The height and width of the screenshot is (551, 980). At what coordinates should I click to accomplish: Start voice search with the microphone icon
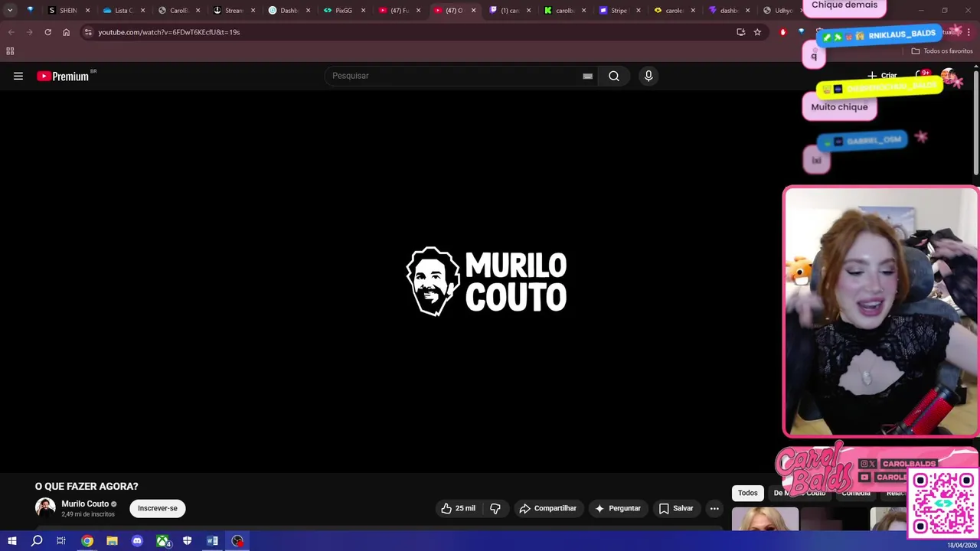tap(648, 76)
